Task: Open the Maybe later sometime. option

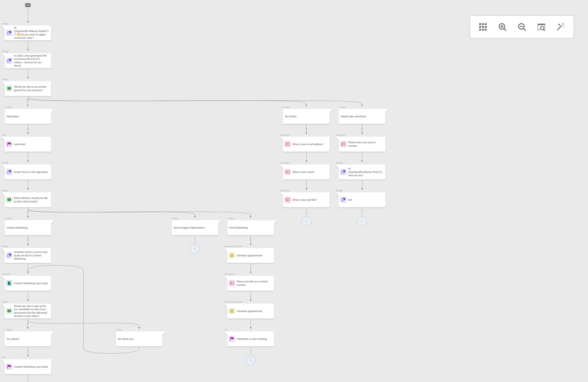Action: (x=362, y=116)
